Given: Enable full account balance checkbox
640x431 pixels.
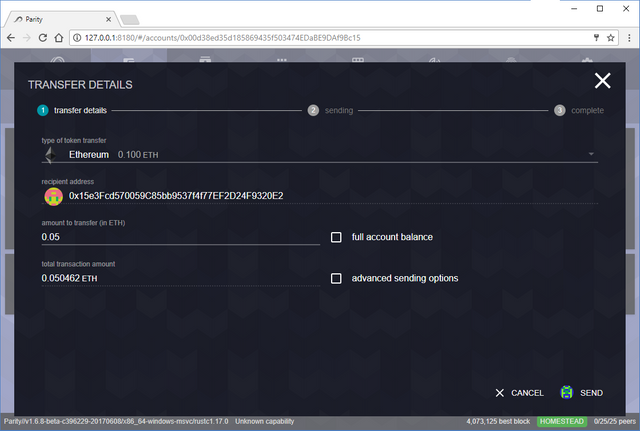Looking at the screenshot, I should pos(336,237).
